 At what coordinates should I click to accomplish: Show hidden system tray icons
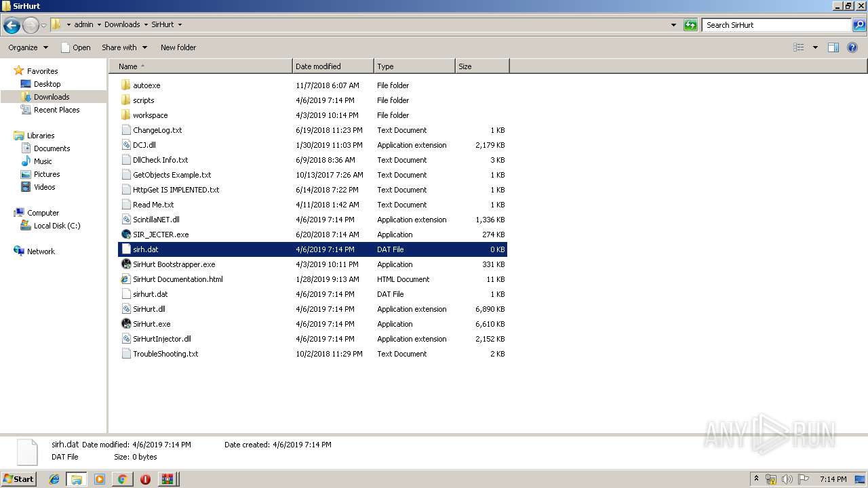[757, 479]
